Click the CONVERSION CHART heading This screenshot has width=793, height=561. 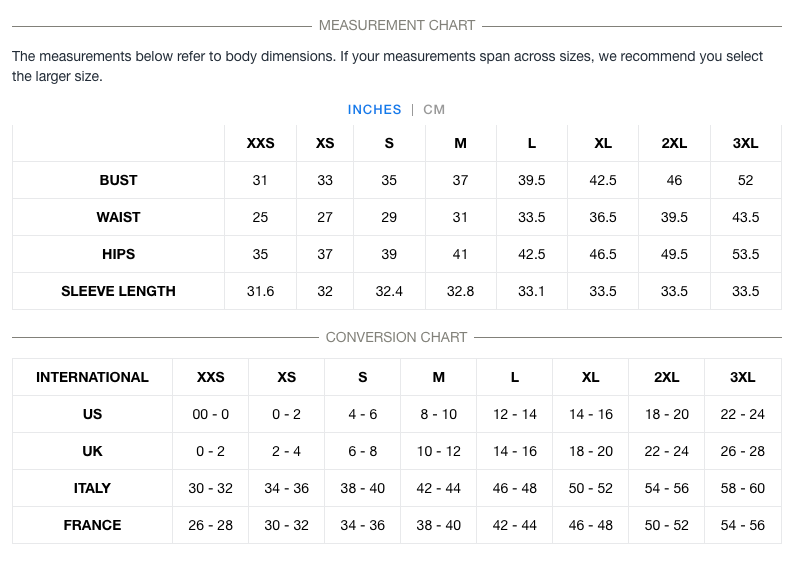(x=396, y=337)
